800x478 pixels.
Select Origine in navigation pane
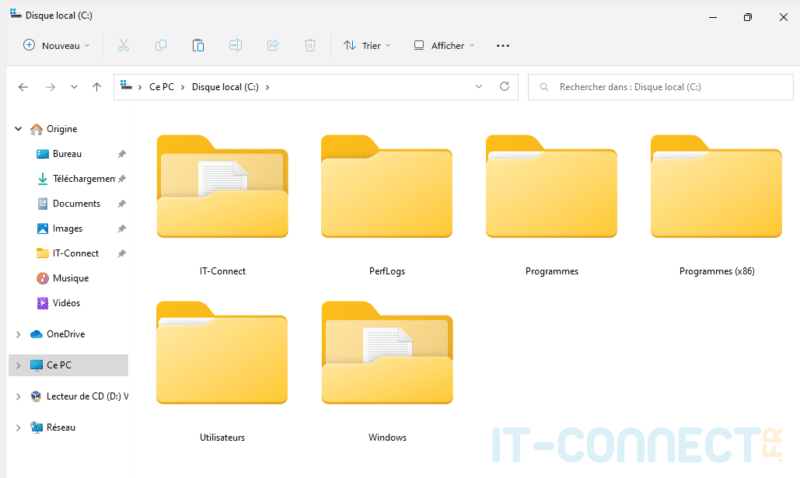tap(62, 129)
